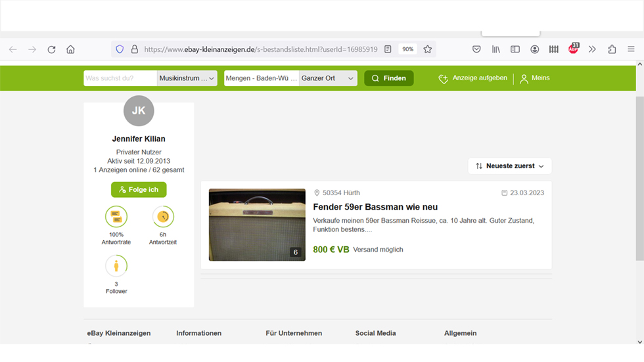Open the extensions puzzle piece icon
Image resolution: width=644 pixels, height=362 pixels.
(612, 49)
